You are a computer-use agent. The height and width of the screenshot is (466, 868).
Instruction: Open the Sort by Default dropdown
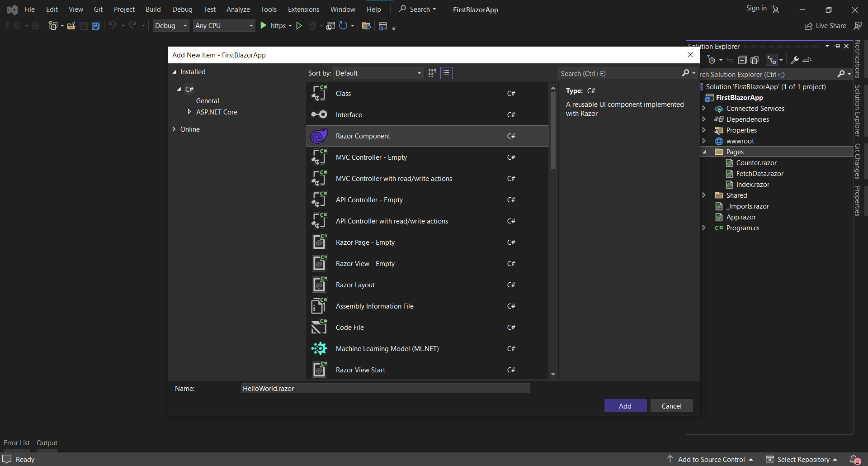tap(378, 73)
